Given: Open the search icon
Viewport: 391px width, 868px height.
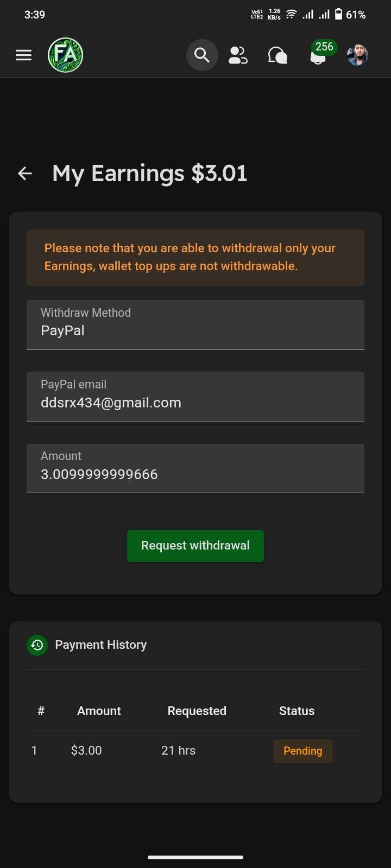Looking at the screenshot, I should [x=202, y=55].
